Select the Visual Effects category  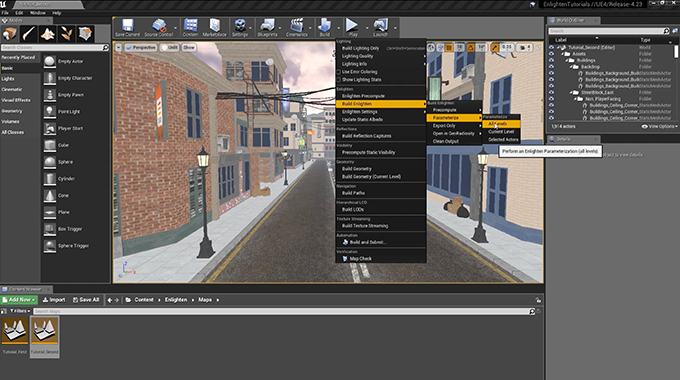coord(16,100)
